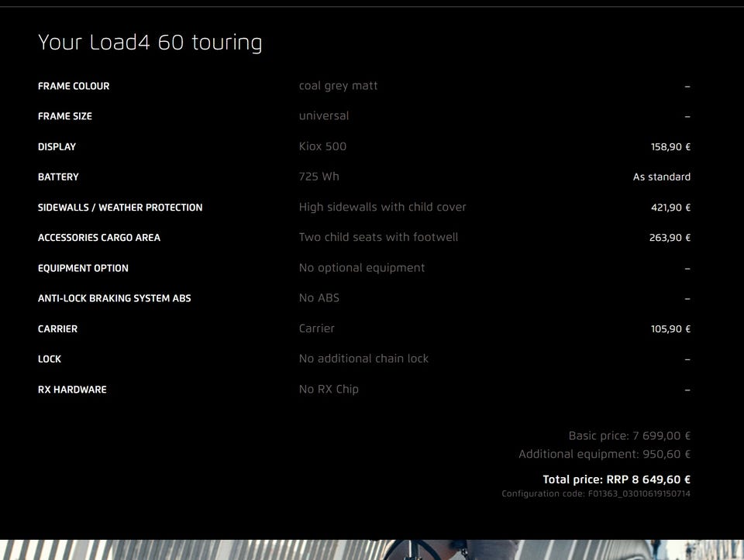
Task: Select the RX HARDWARE label
Action: point(72,390)
